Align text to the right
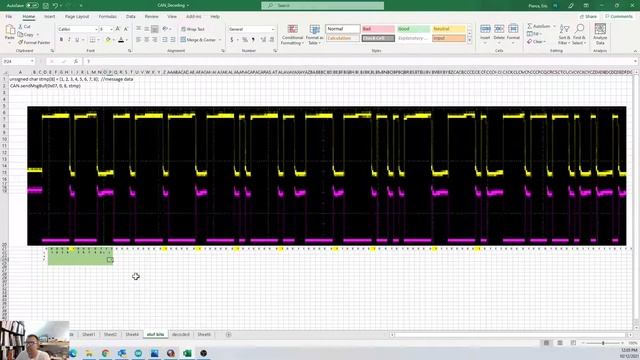Screen dimensions: 640x360 coord(155,40)
